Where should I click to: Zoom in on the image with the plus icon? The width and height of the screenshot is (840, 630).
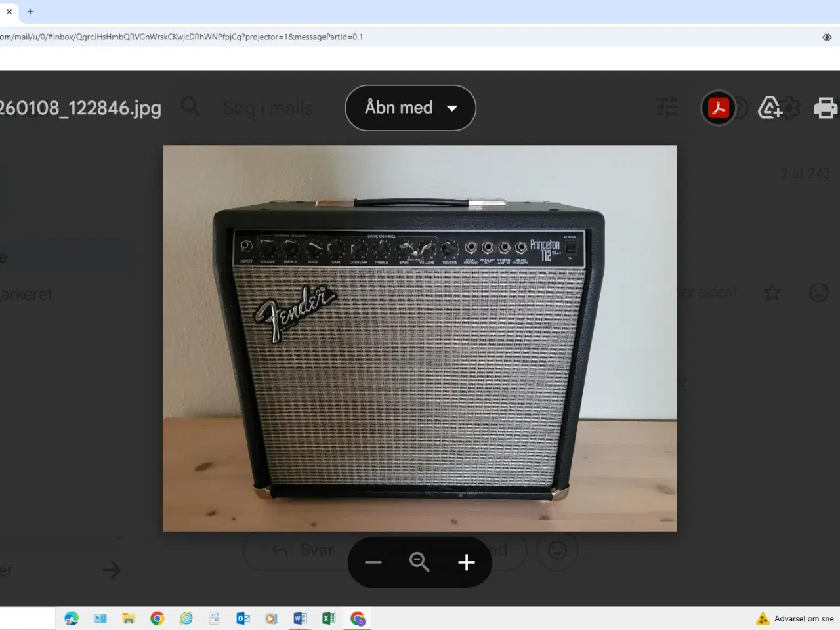[x=467, y=562]
